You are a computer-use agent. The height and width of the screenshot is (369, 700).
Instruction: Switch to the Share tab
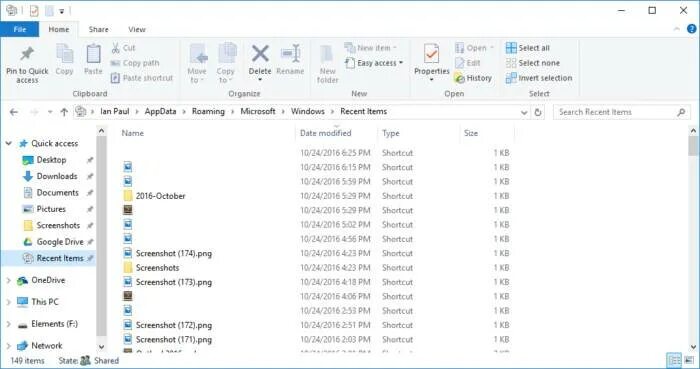(98, 29)
